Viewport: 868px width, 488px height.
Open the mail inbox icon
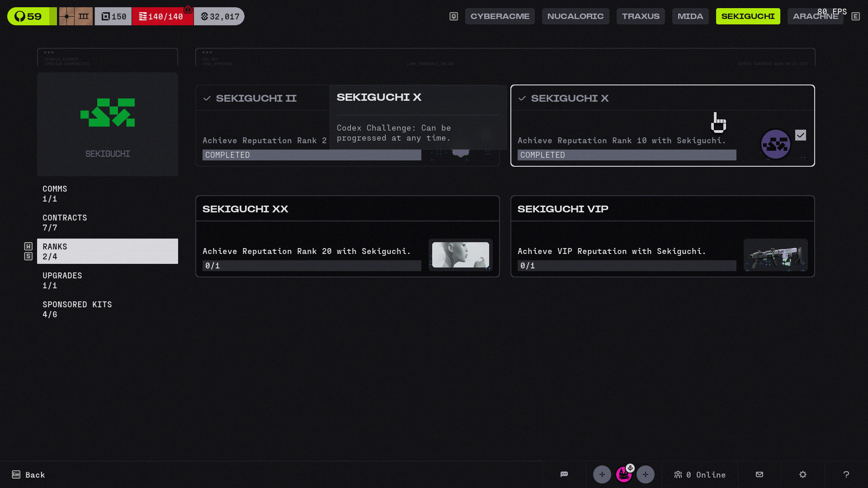pos(759,474)
